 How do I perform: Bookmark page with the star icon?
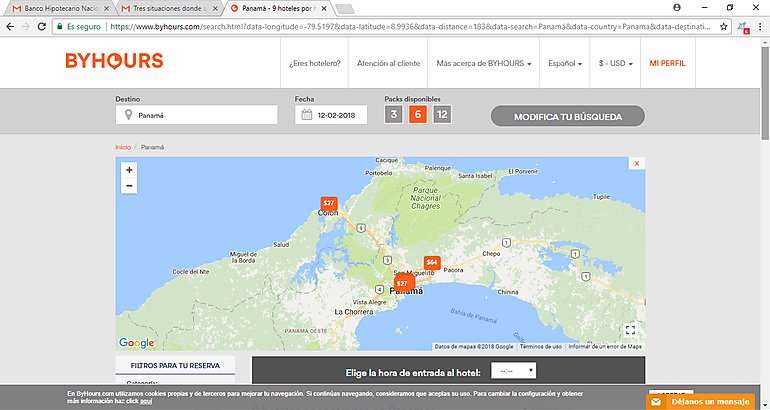(x=723, y=27)
